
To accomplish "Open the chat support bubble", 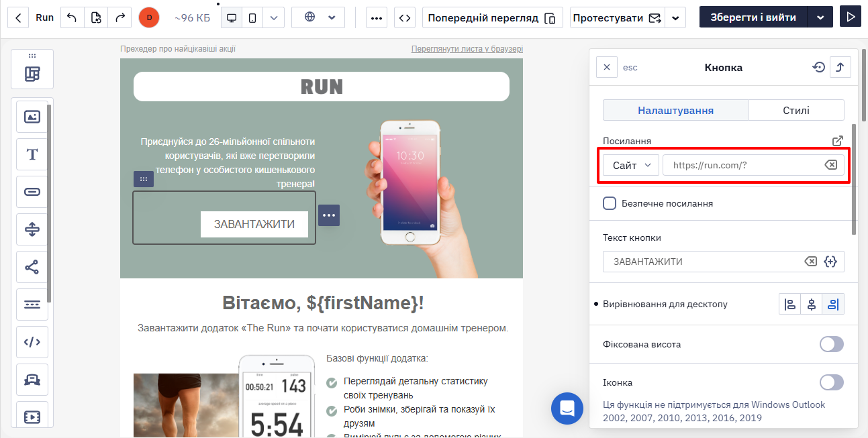I will click(x=567, y=408).
